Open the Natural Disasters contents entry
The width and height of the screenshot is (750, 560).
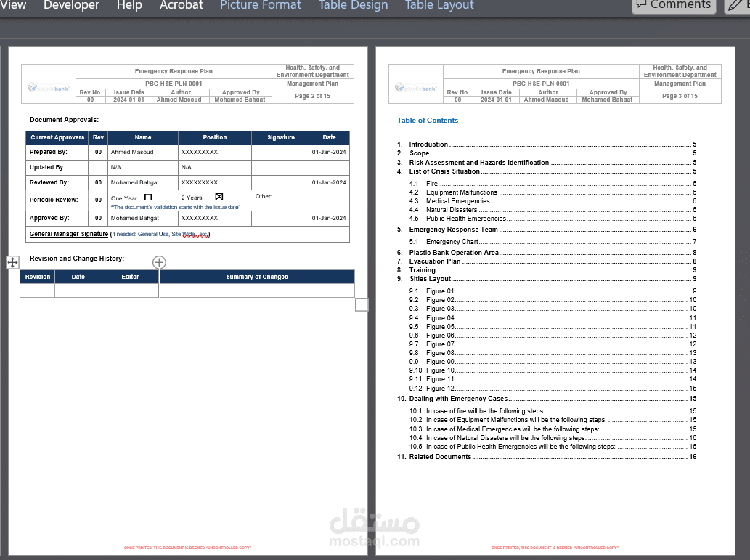pos(553,210)
